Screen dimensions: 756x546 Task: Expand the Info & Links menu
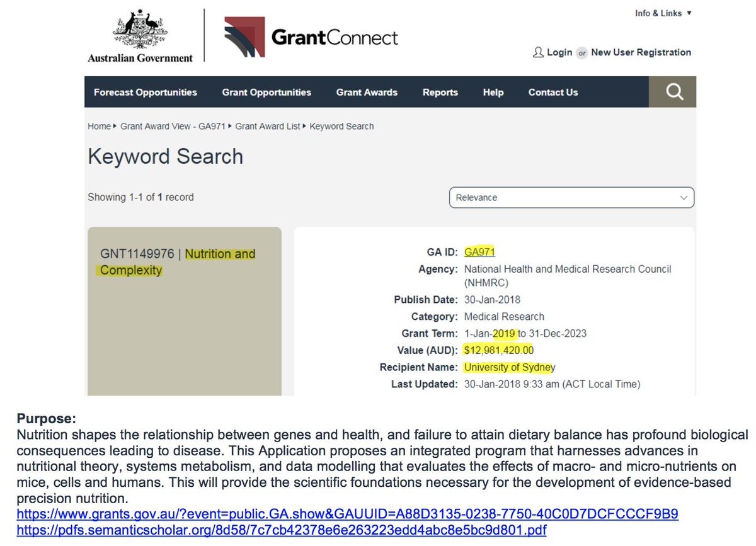(x=663, y=13)
